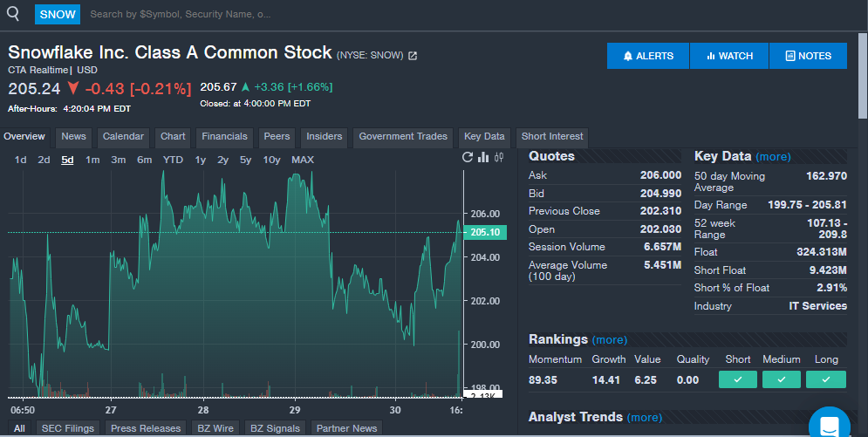Select the 5y chart range
This screenshot has width=868, height=437.
[245, 160]
